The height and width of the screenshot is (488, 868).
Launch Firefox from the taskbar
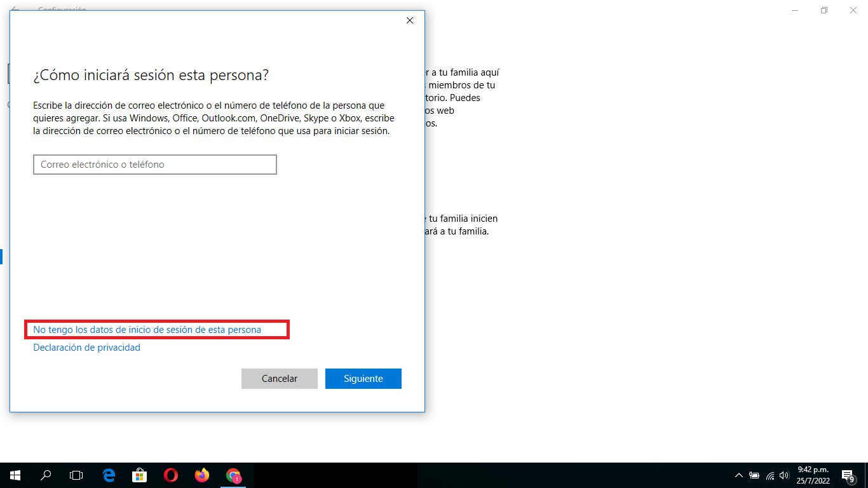tap(202, 475)
